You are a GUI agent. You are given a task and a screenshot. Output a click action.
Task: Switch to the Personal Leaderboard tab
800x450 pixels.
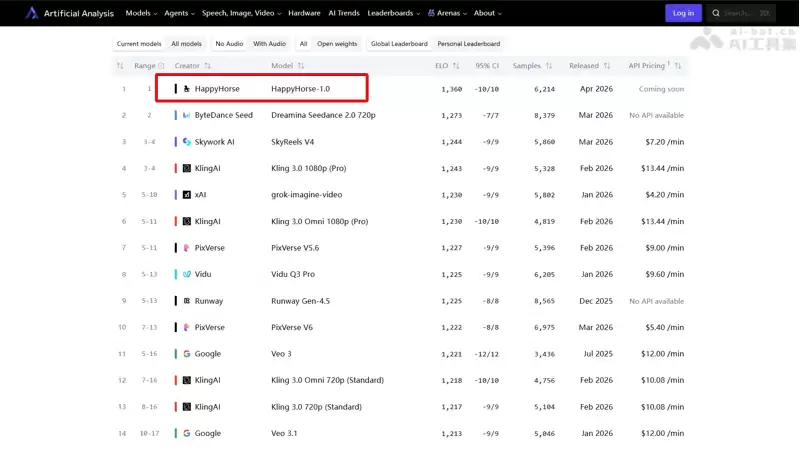pos(468,44)
